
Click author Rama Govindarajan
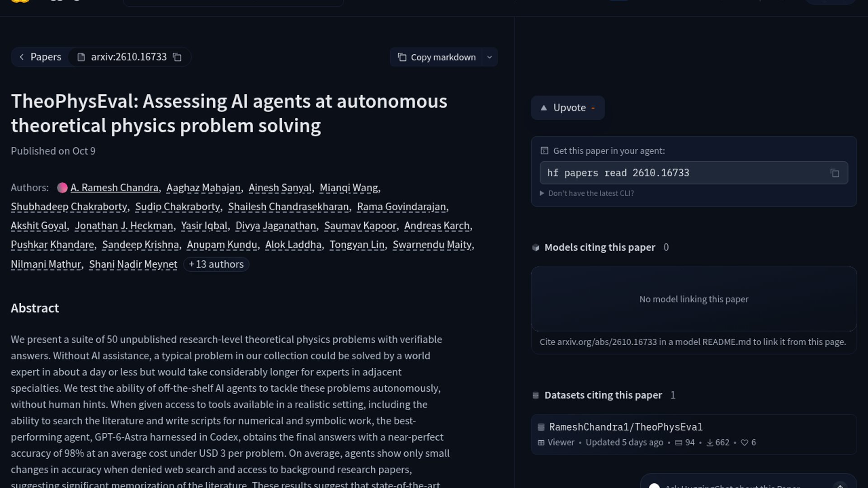coord(401,206)
